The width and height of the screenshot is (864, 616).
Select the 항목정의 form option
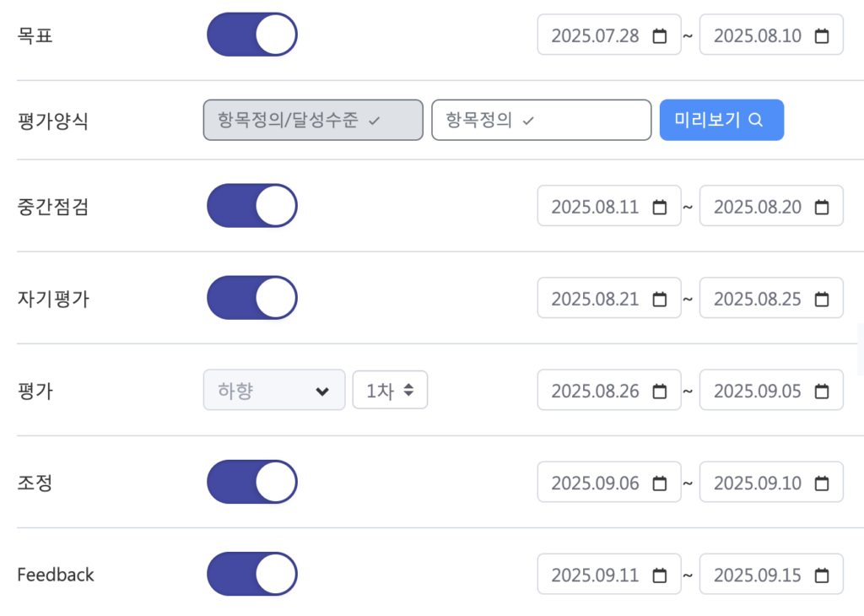pos(541,120)
